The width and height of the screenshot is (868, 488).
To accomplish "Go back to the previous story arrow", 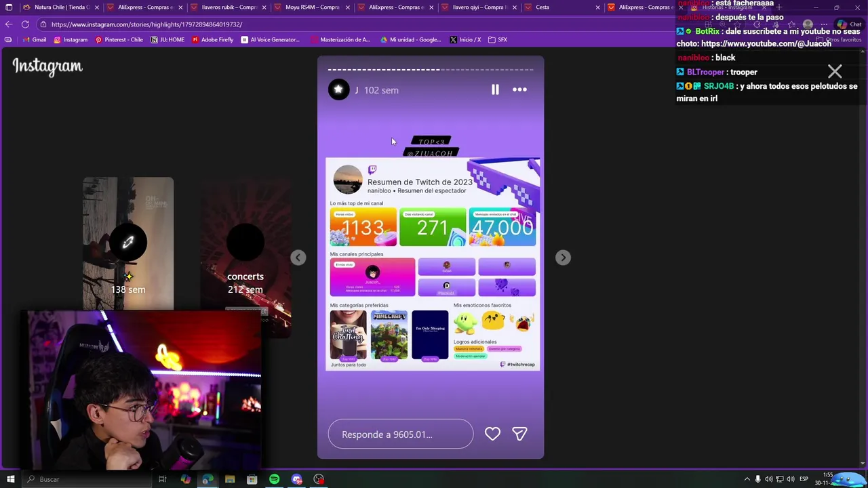I will tap(298, 258).
